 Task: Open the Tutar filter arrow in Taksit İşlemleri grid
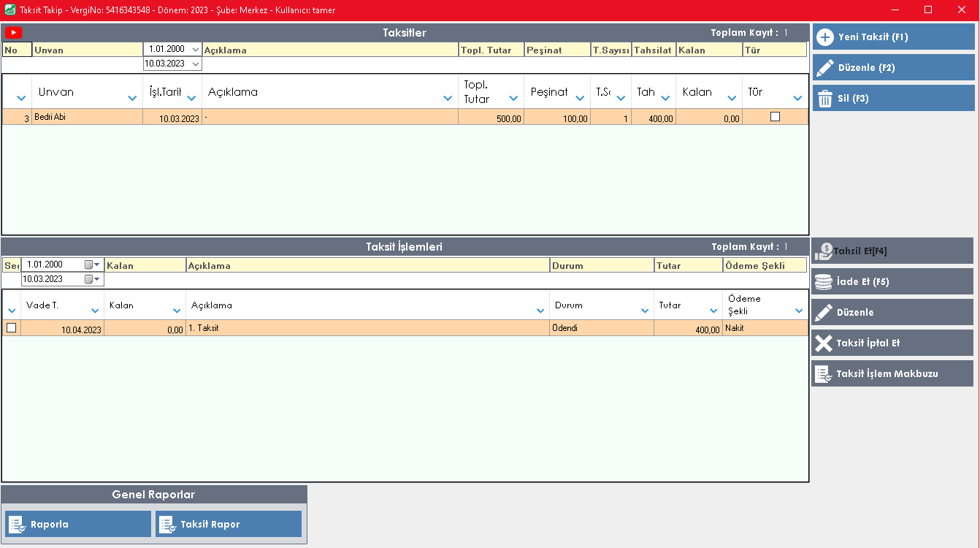(713, 311)
